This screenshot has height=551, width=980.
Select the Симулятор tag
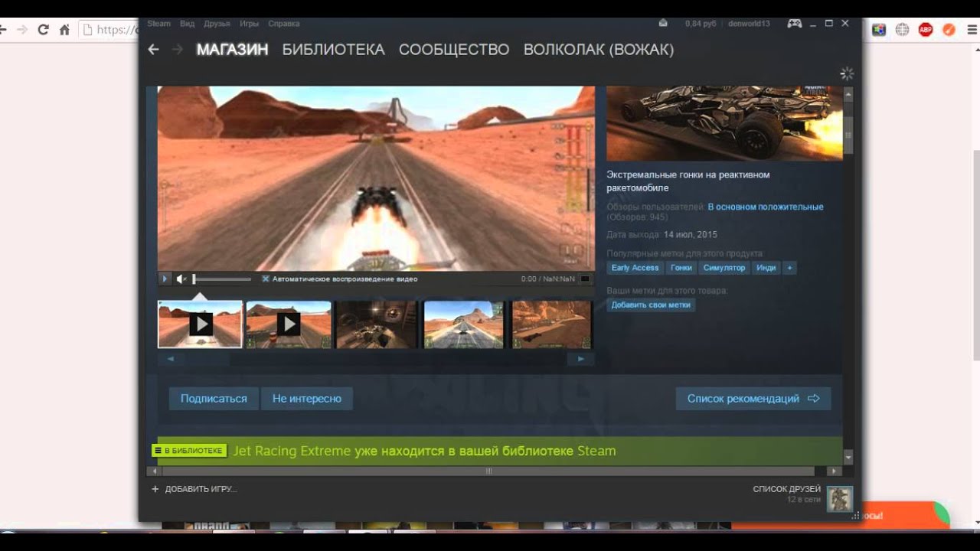tap(724, 268)
